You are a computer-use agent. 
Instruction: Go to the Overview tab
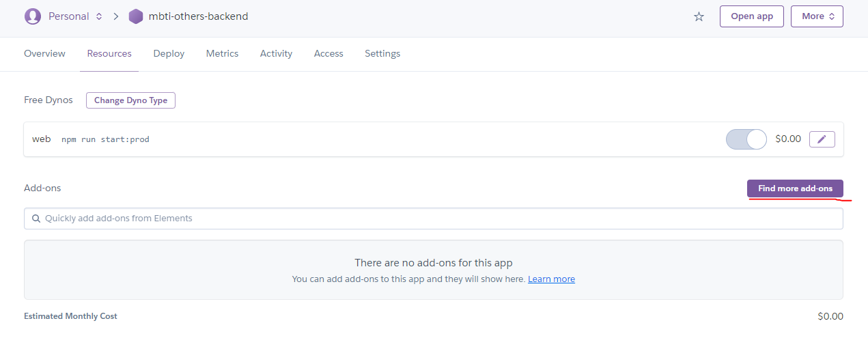tap(44, 53)
